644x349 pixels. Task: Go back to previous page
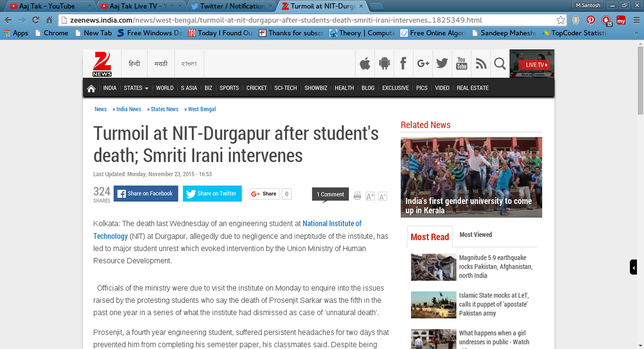[8, 20]
